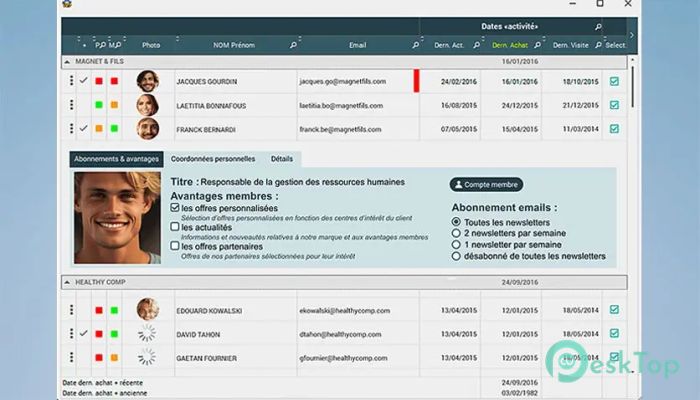Click orange M status square for Gaetan Fournier

pos(114,358)
